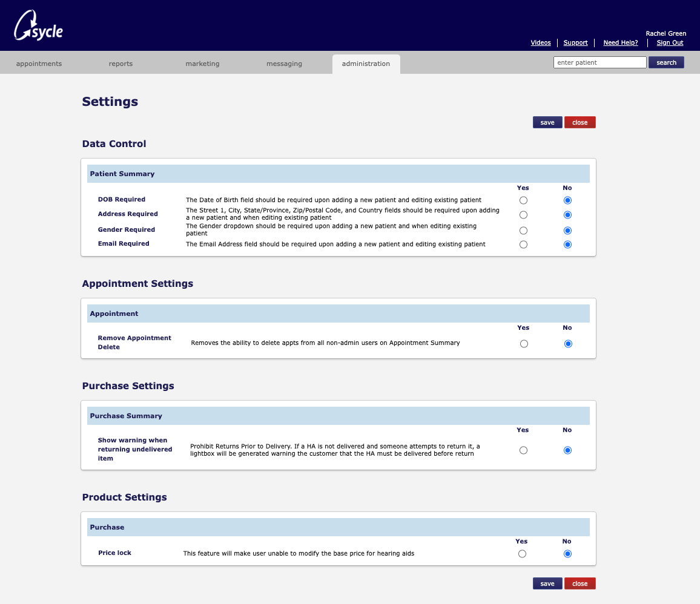Set Gender Required to Yes
Image resolution: width=700 pixels, height=604 pixels.
523,230
